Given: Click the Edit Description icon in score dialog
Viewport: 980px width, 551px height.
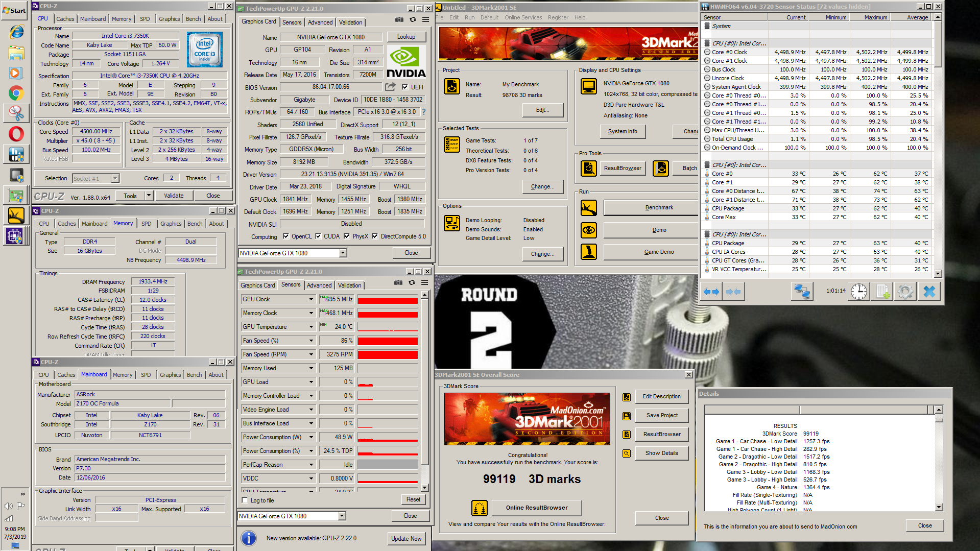Looking at the screenshot, I should (627, 397).
